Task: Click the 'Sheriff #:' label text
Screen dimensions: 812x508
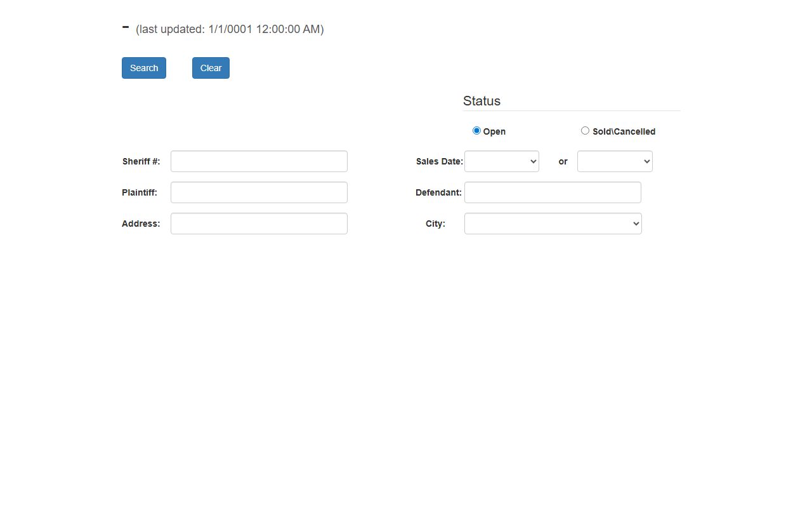Action: (141, 161)
